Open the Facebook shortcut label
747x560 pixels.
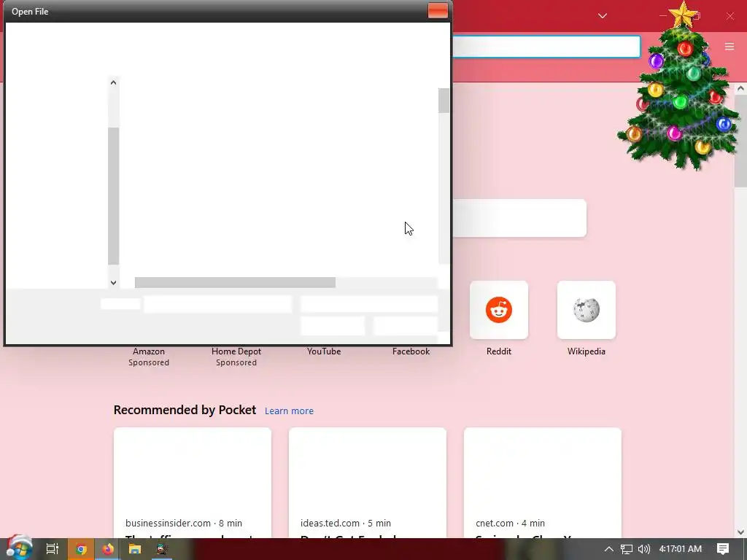coord(411,351)
